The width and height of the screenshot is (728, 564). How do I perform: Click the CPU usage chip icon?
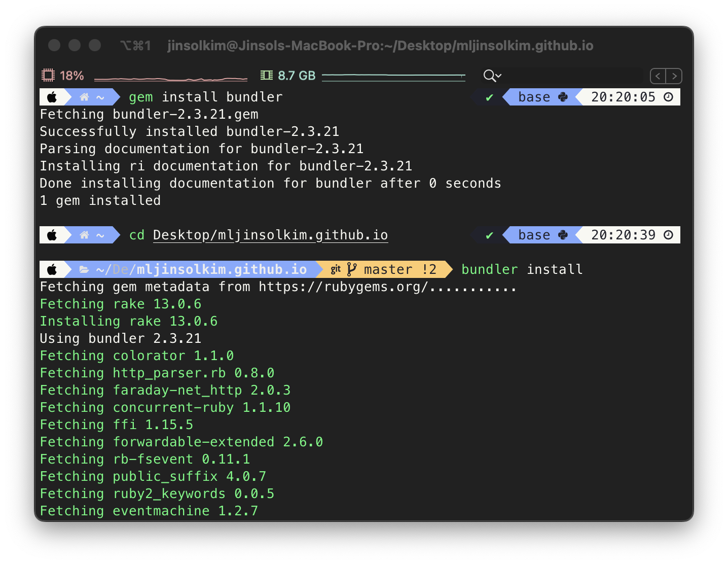click(48, 76)
